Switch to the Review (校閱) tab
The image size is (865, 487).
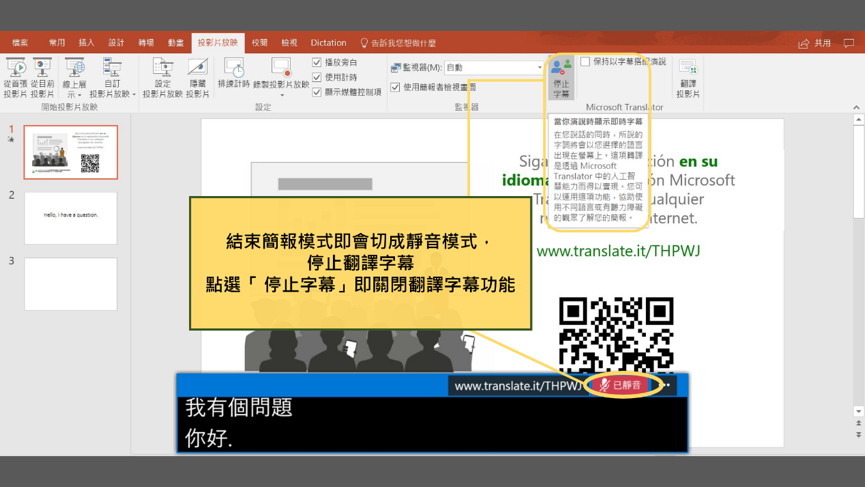coord(259,43)
